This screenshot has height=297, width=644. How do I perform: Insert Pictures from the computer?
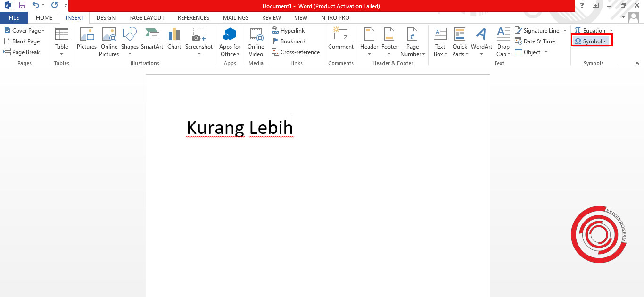87,39
